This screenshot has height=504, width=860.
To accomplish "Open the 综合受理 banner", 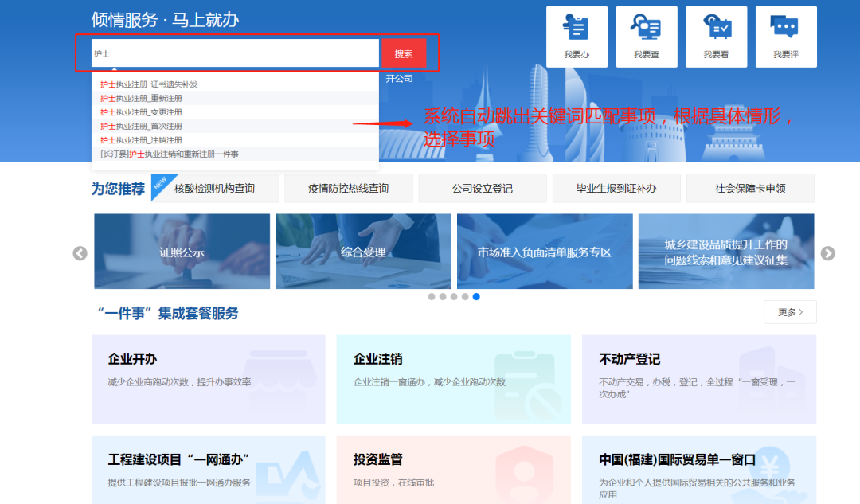I will coord(363,251).
